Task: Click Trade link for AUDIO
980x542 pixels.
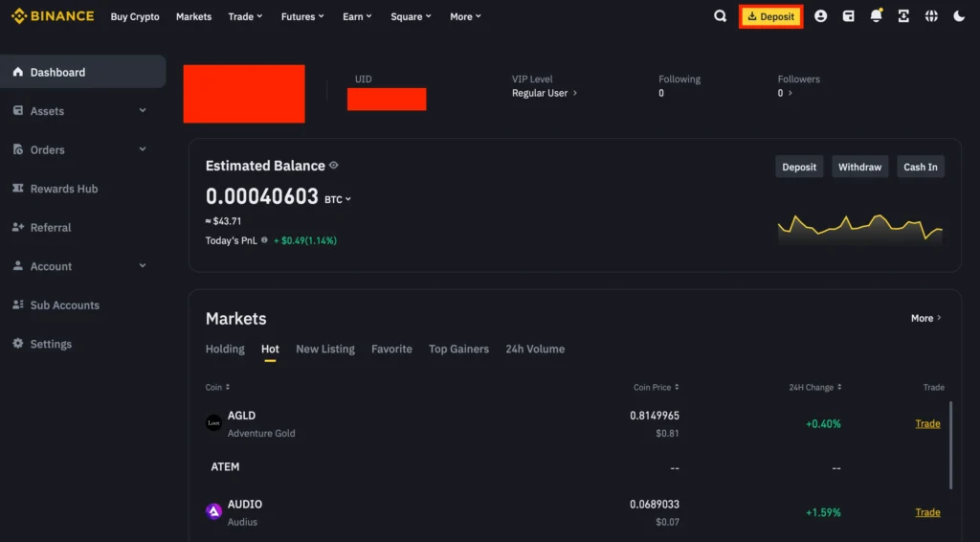Action: tap(927, 512)
